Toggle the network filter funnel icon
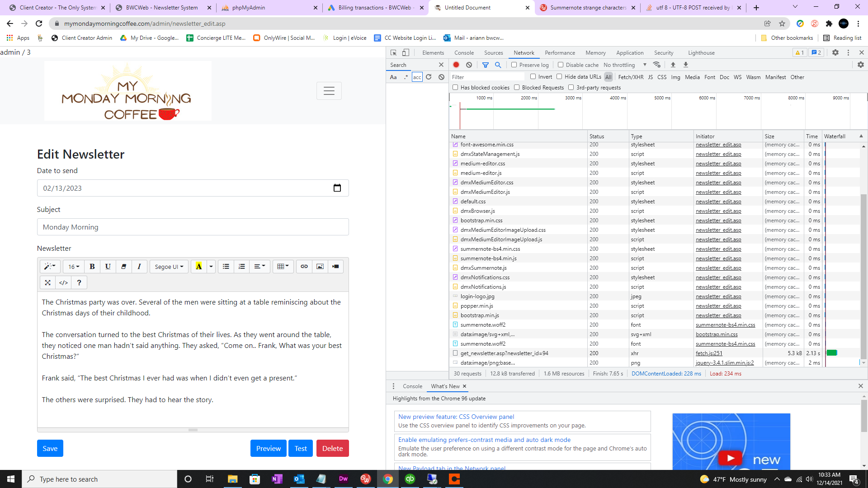The image size is (868, 488). pyautogui.click(x=486, y=65)
